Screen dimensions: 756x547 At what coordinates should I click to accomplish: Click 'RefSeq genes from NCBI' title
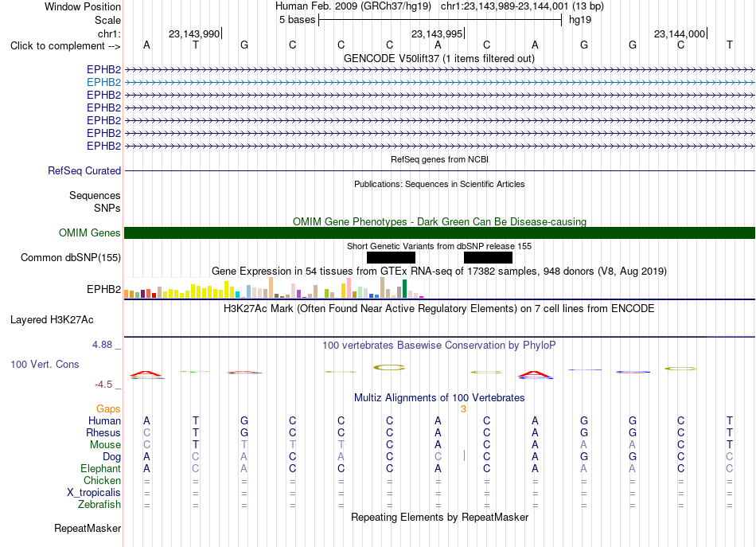(440, 159)
